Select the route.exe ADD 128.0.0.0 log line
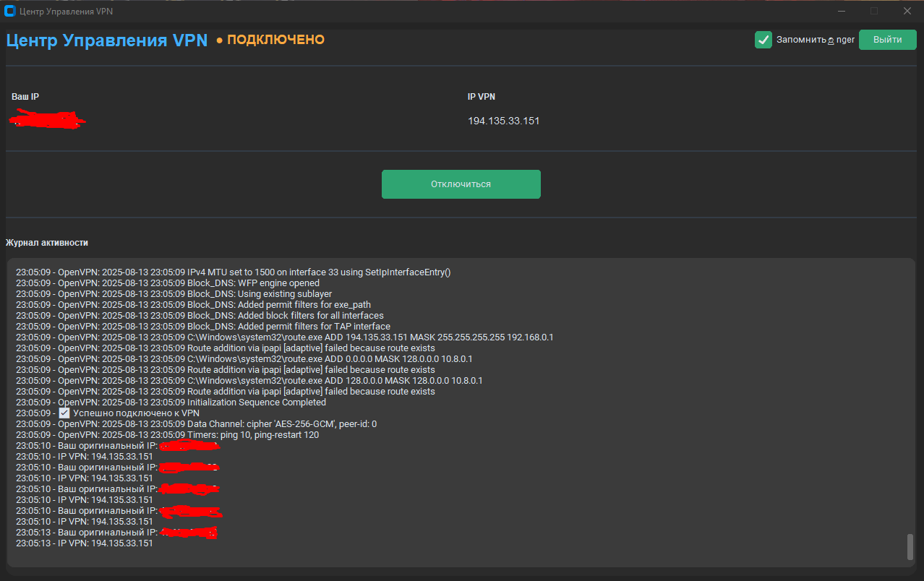The image size is (924, 581). (249, 381)
